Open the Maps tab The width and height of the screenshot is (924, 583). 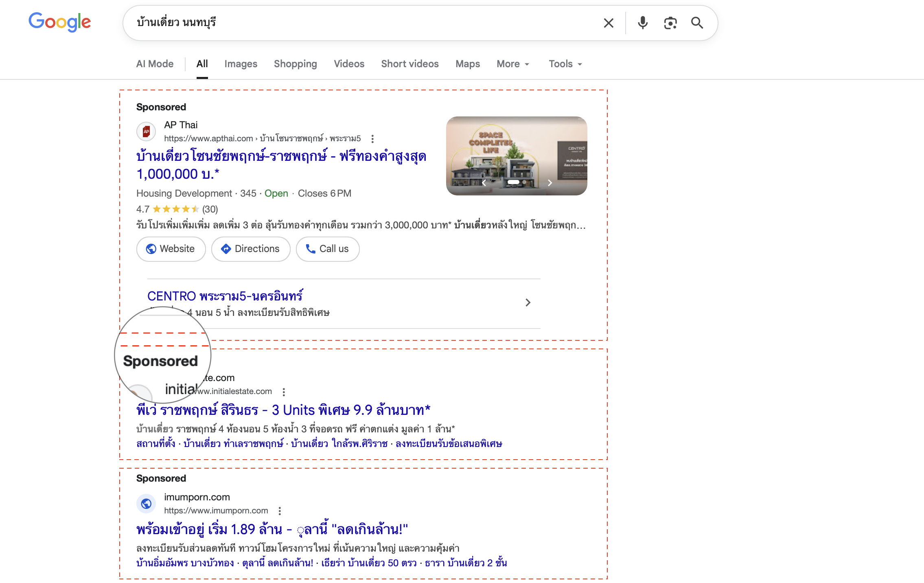point(467,64)
